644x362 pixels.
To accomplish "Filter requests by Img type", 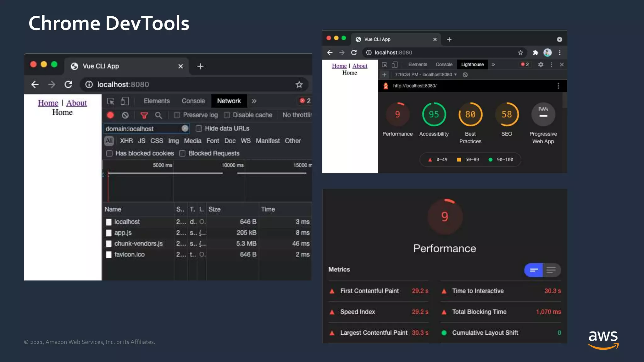I will [x=173, y=141].
